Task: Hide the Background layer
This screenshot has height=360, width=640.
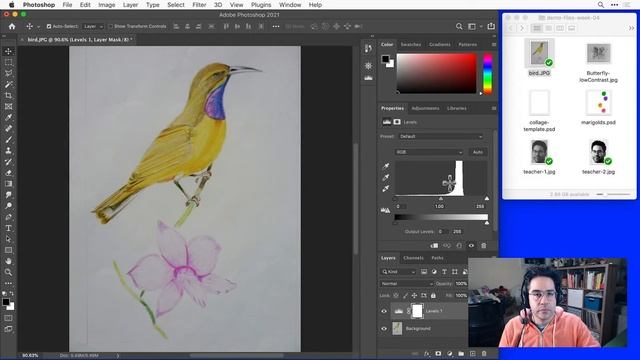Action: click(384, 329)
